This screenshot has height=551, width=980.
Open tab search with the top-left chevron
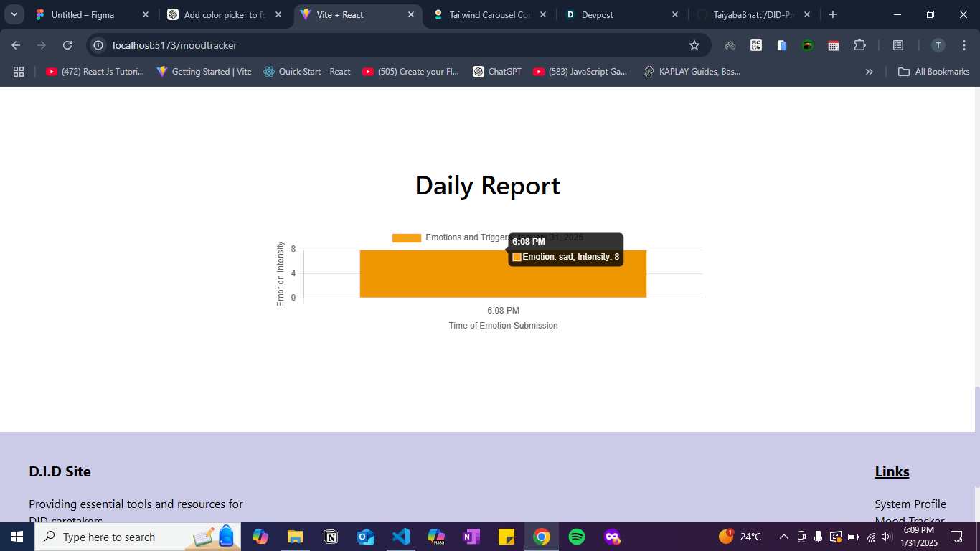14,14
